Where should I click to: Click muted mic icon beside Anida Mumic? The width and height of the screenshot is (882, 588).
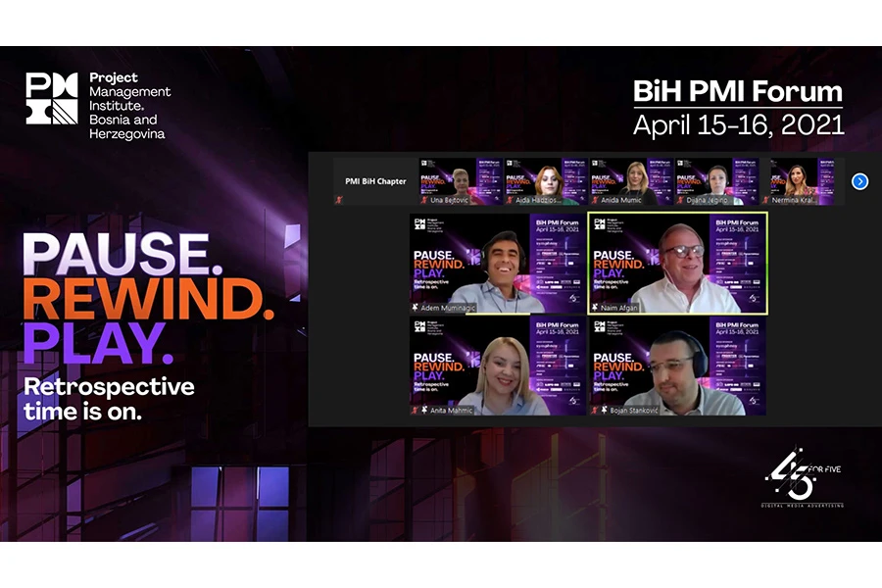[x=595, y=200]
